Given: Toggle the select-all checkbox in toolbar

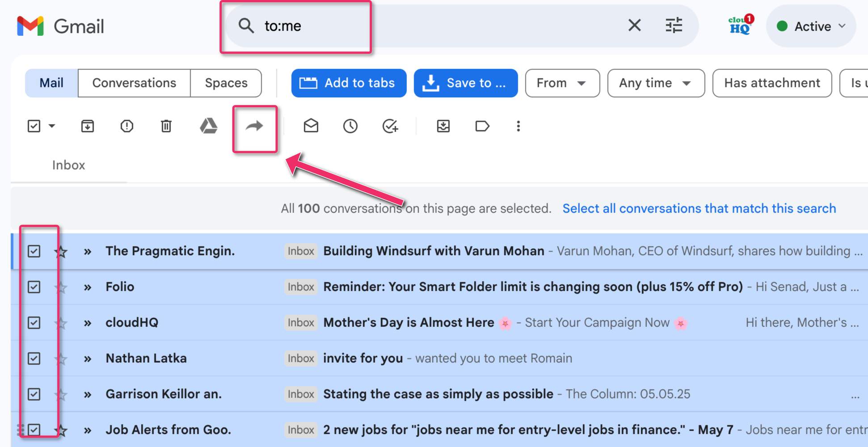Looking at the screenshot, I should 34,126.
